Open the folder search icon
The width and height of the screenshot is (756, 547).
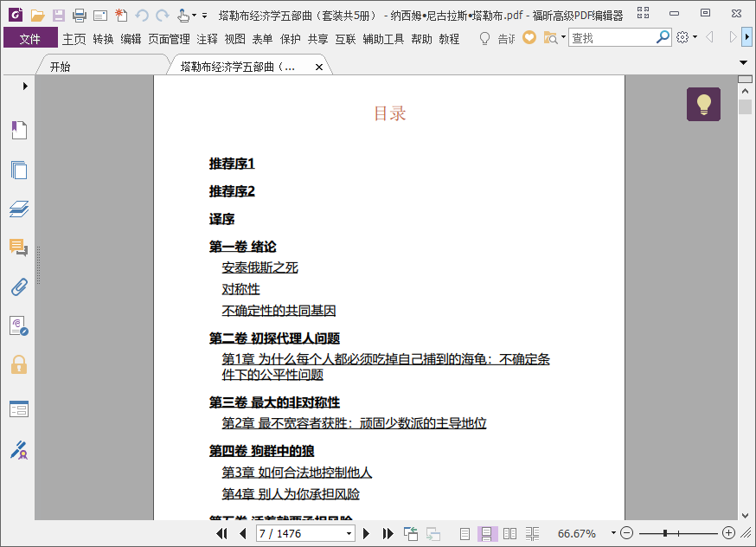[x=550, y=37]
